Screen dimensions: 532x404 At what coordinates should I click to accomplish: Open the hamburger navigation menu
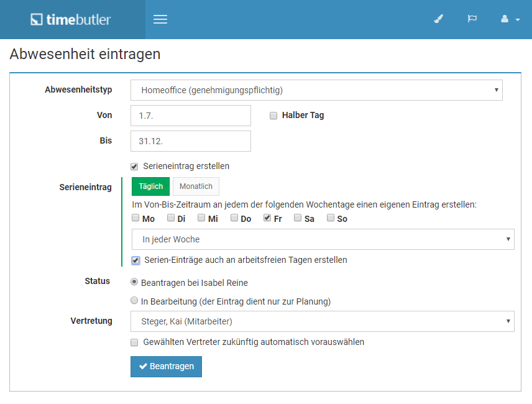click(x=160, y=19)
